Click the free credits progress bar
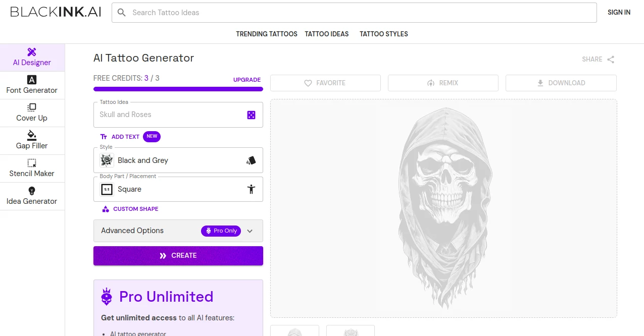 pos(178,89)
